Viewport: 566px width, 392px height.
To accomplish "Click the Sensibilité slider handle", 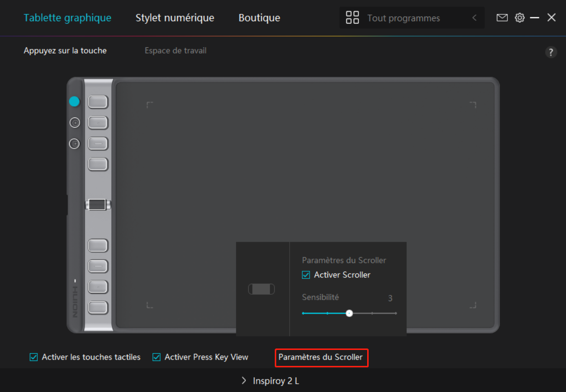I will coord(349,313).
